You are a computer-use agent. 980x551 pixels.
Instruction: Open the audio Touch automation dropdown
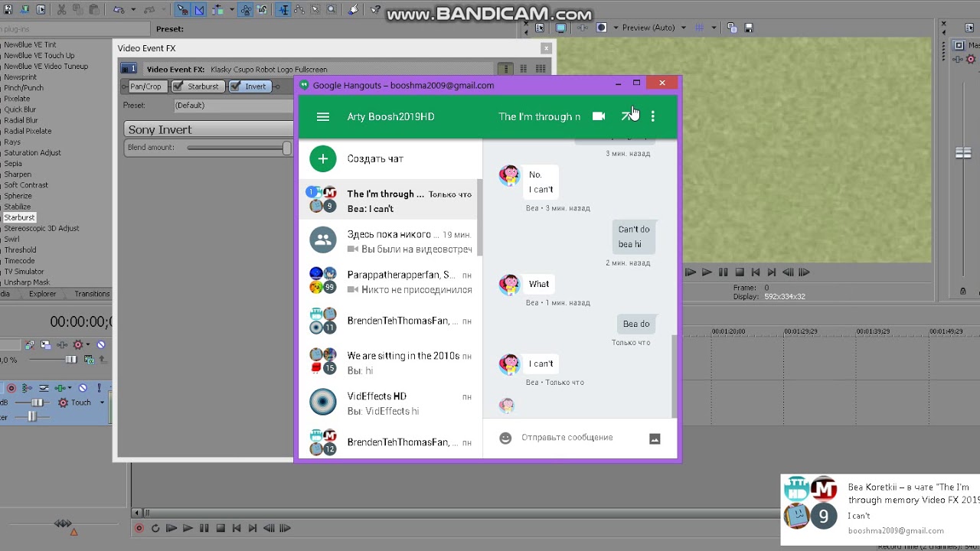click(x=102, y=403)
